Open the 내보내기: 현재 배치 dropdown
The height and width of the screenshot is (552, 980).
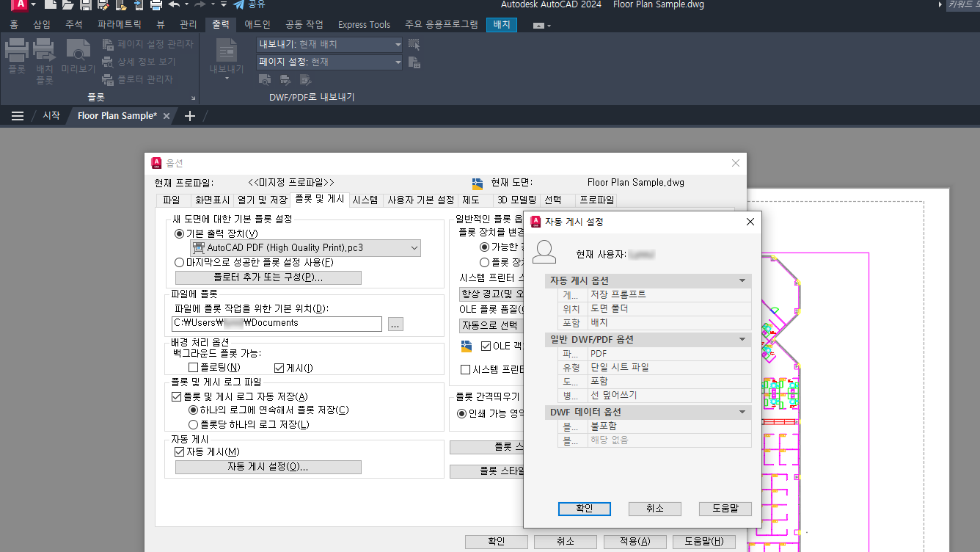329,44
